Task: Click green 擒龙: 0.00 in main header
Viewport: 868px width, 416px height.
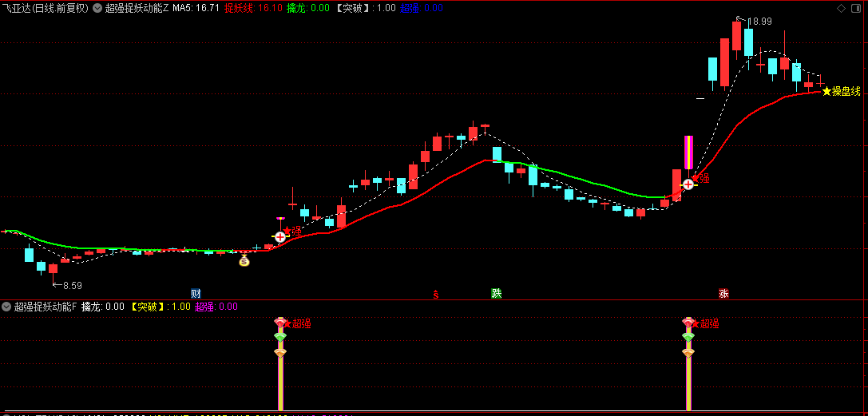Action: [308, 8]
